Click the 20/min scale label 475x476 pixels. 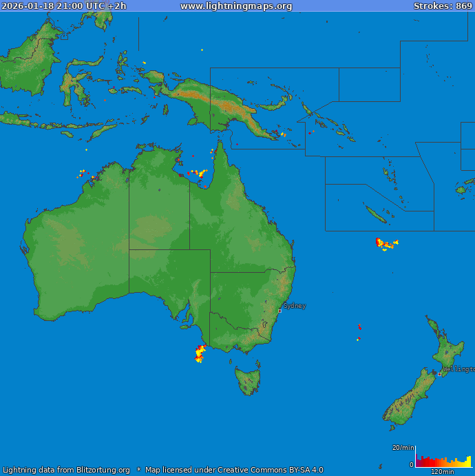[403, 448]
